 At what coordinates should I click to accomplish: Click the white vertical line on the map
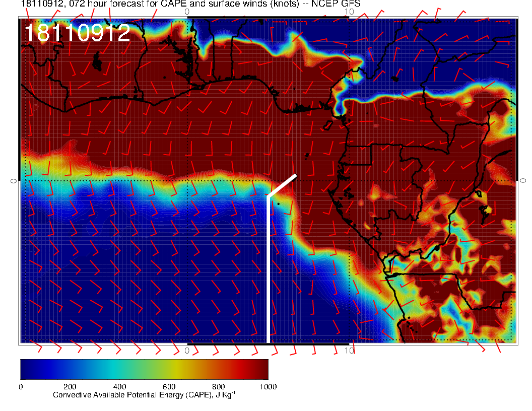(268, 272)
